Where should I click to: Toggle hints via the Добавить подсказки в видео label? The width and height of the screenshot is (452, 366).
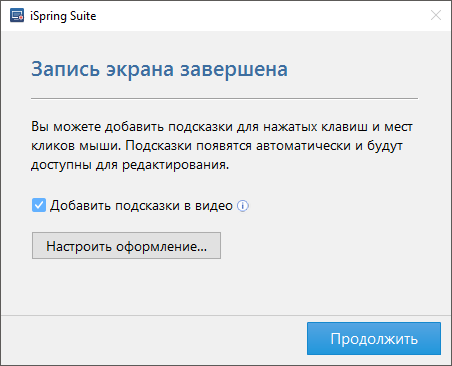click(141, 206)
